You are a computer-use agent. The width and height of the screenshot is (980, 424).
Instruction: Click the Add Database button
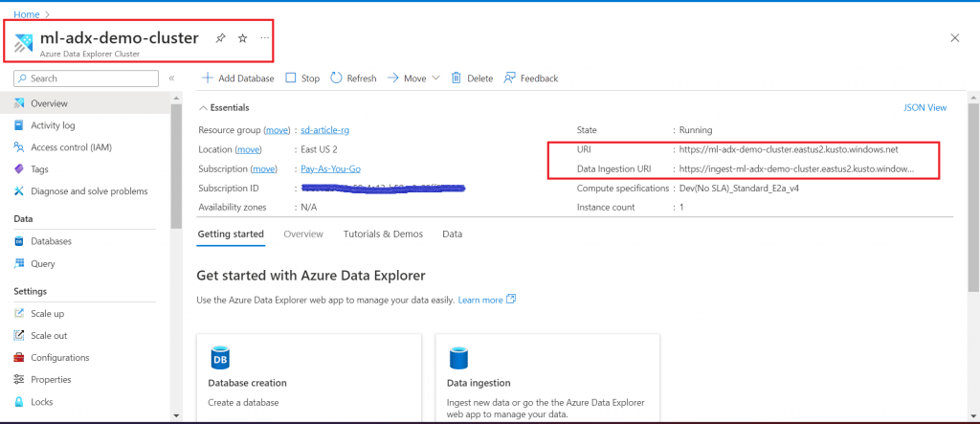(238, 78)
